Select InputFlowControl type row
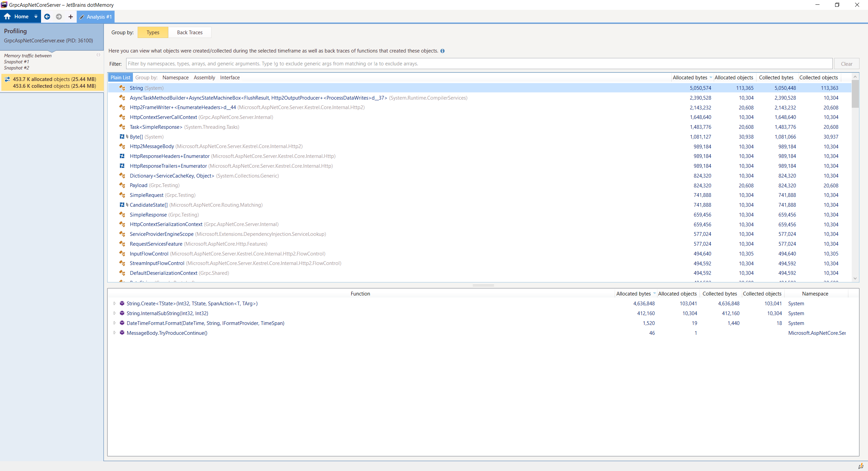Image resolution: width=868 pixels, height=471 pixels. pyautogui.click(x=480, y=254)
